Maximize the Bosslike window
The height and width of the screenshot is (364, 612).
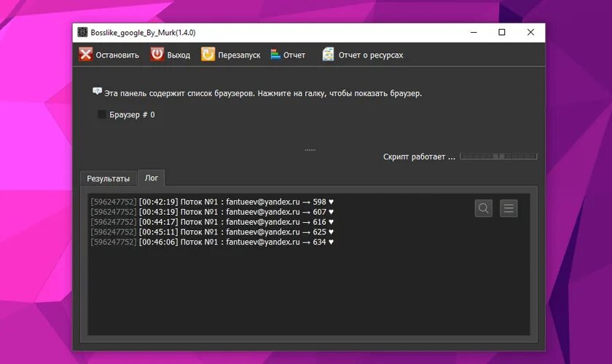(502, 32)
